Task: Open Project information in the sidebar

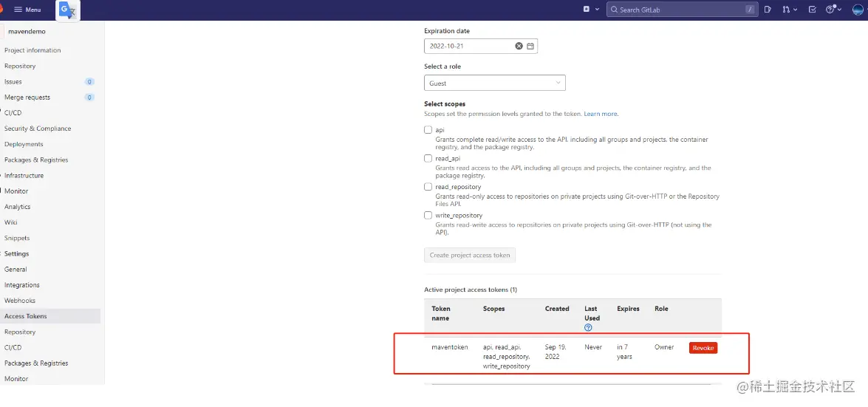Action: pyautogui.click(x=33, y=50)
